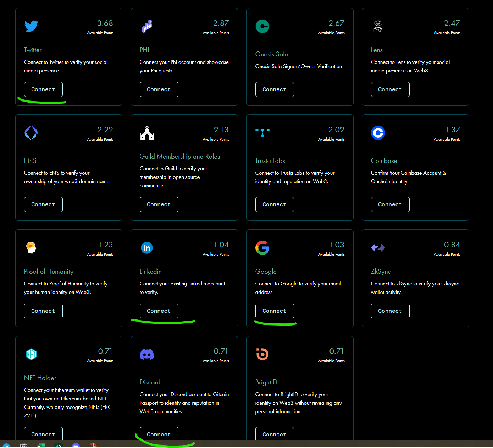This screenshot has width=493, height=448.
Task: Connect the ENS stamp
Action: pos(43,204)
